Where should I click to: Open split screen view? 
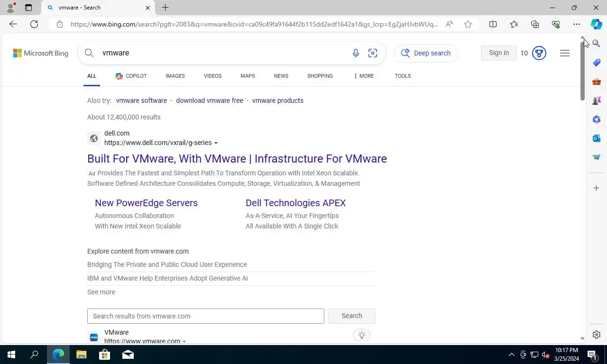(493, 24)
